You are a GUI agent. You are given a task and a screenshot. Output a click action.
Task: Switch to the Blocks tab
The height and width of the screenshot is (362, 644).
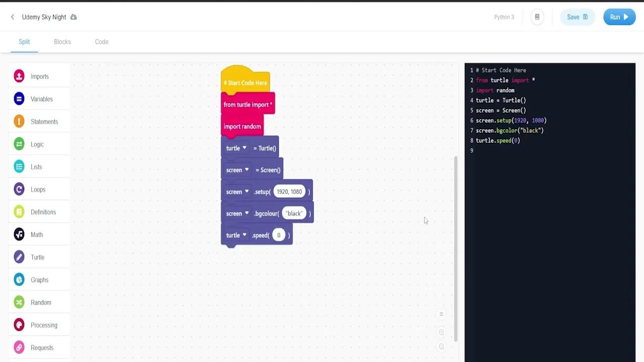(x=62, y=42)
